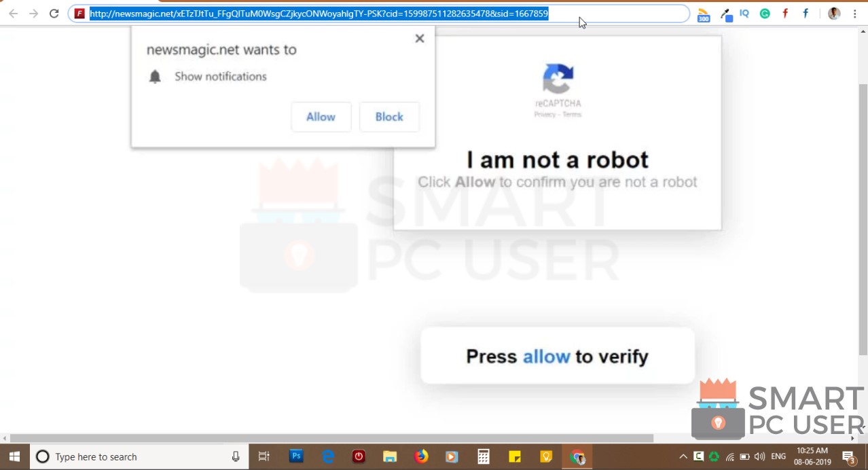Open the Calculator from the taskbar

[483, 456]
